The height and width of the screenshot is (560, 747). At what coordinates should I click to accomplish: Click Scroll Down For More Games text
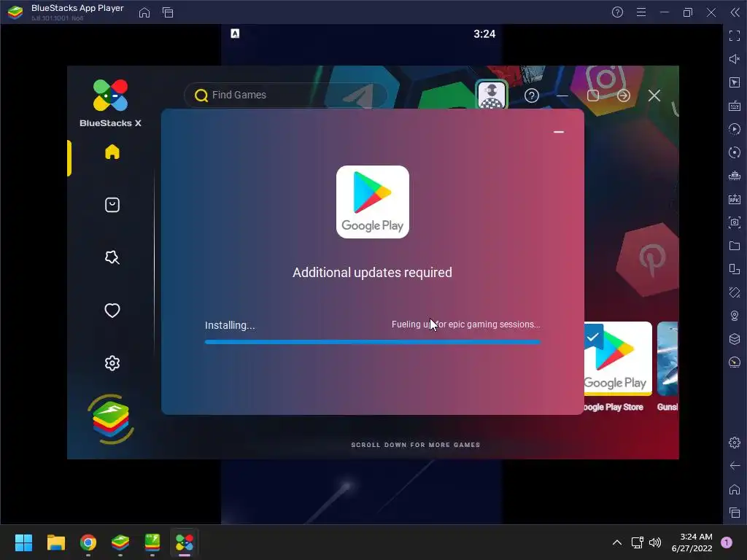point(415,445)
